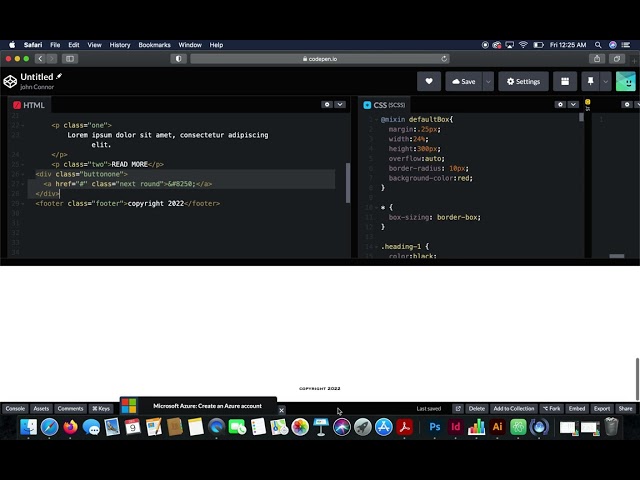Screen dimensions: 640x480
Task: Open the Trash in the Dock
Action: tap(611, 427)
